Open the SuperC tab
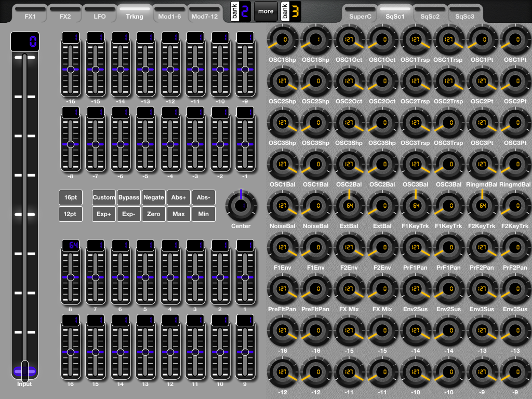 [x=361, y=14]
